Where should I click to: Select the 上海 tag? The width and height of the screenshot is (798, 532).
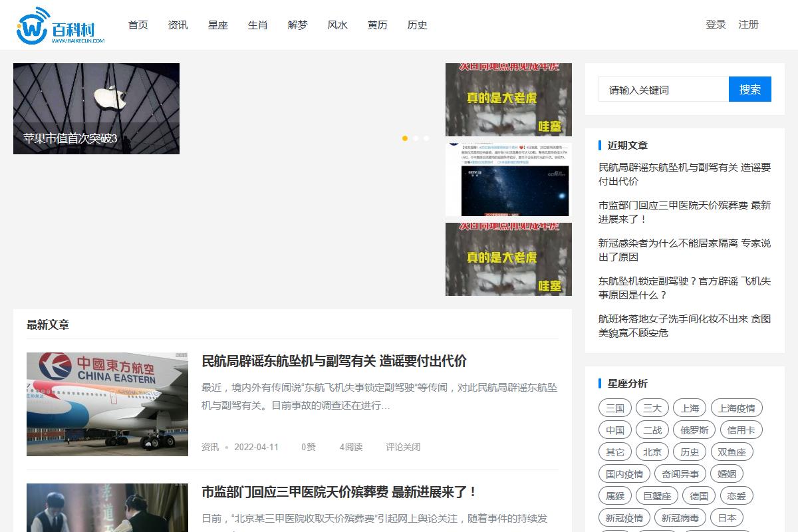690,408
